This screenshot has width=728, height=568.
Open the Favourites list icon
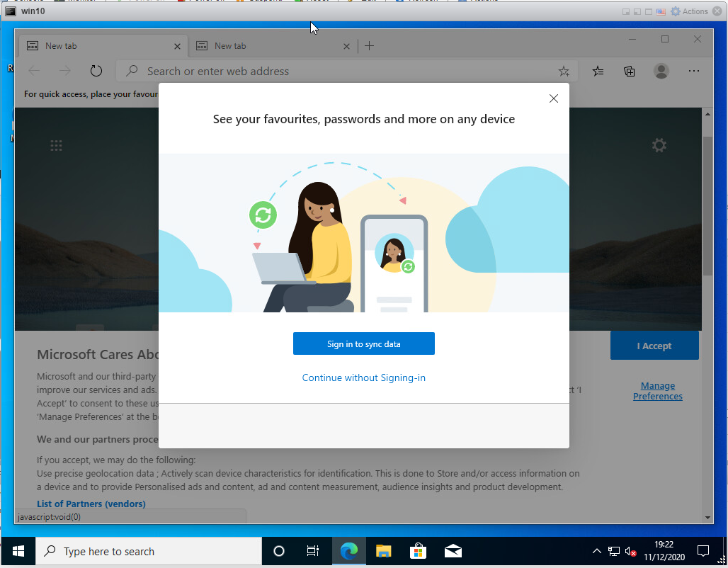tap(598, 71)
